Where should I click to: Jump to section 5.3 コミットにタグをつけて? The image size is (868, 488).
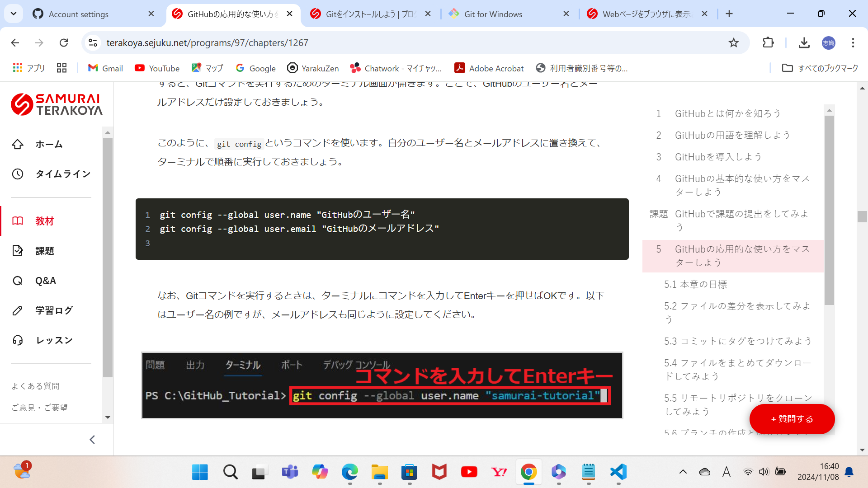click(738, 341)
